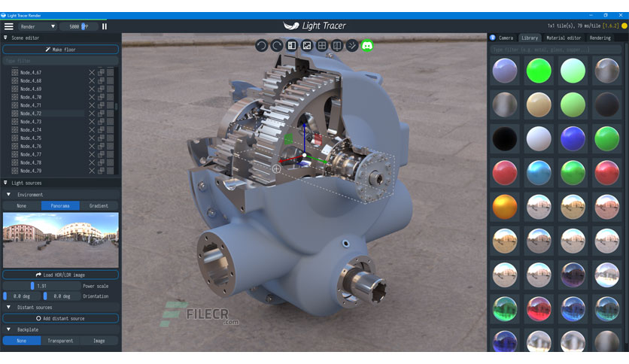Click the image view icon in toolbar
Screen dimensions: 629x364
[x=307, y=45]
